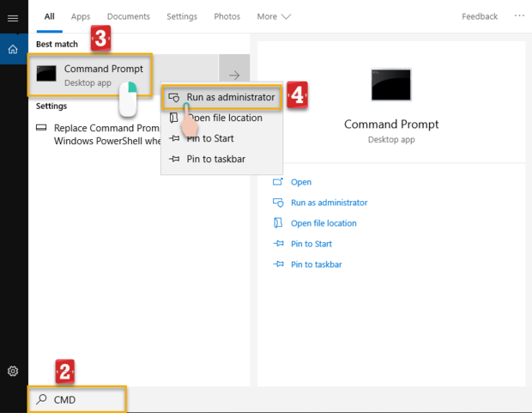The width and height of the screenshot is (532, 413).
Task: Click the shield icon in right panel
Action: coord(278,203)
